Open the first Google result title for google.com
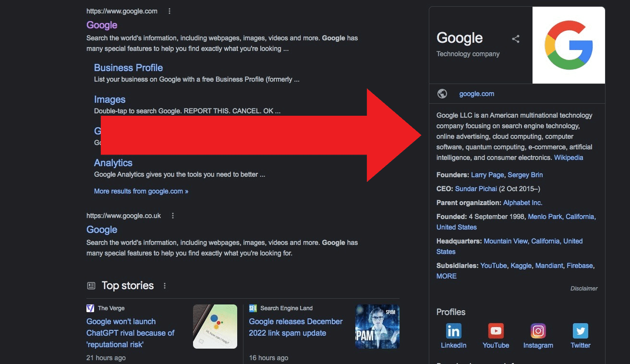This screenshot has height=364, width=630. pos(102,25)
